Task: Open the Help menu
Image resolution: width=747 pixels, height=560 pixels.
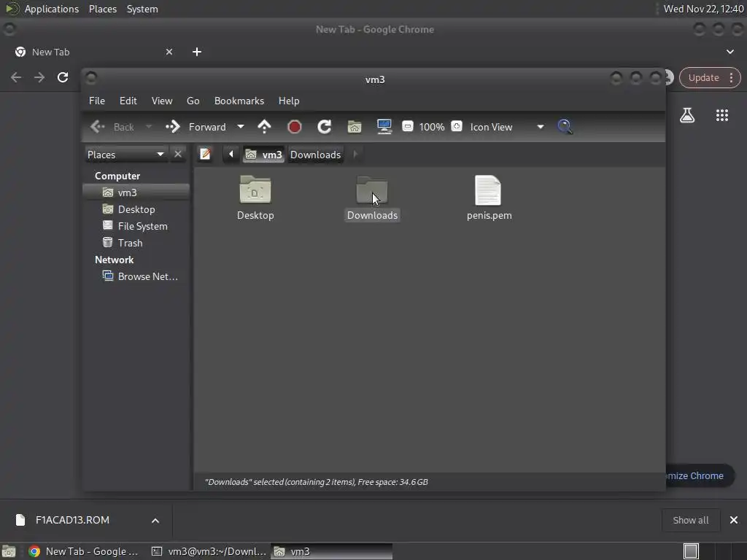Action: point(289,101)
